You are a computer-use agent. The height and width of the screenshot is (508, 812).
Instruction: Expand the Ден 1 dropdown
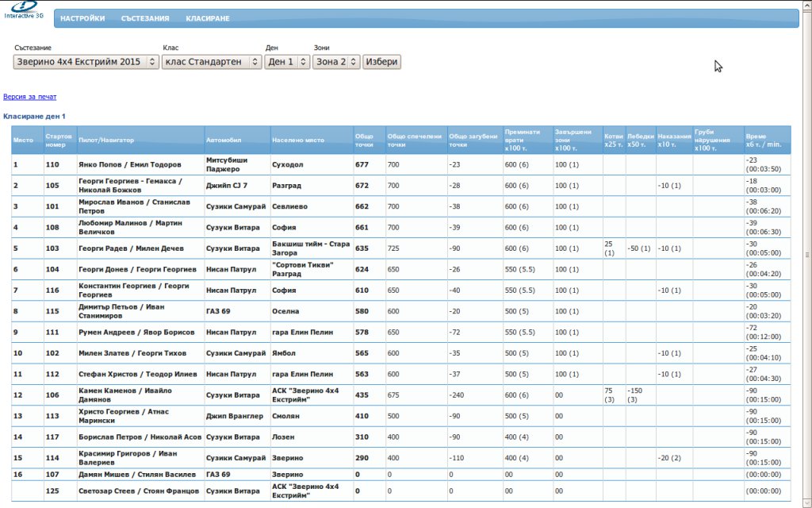click(x=286, y=62)
